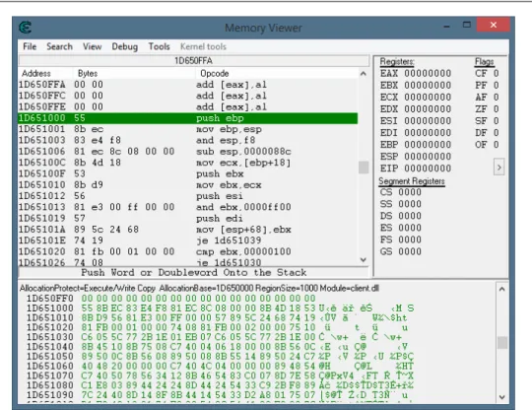This screenshot has height=410, width=532.
Task: Click hex view scrollbar down arrow
Action: (502, 397)
